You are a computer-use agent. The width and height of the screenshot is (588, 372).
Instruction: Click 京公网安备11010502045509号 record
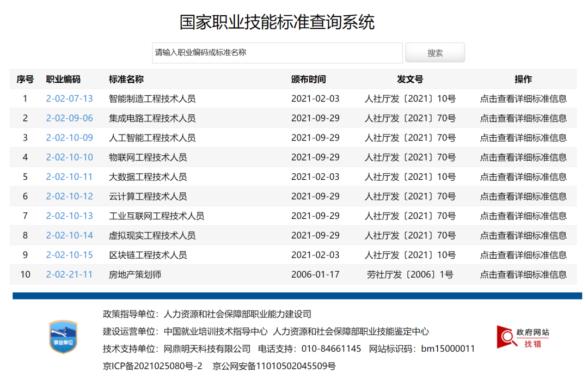point(274,365)
